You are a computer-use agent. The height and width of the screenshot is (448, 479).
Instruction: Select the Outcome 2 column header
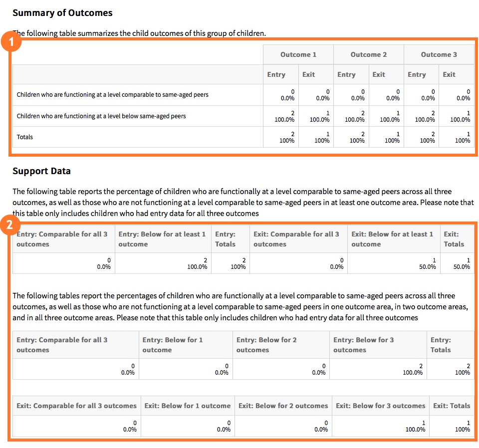368,54
